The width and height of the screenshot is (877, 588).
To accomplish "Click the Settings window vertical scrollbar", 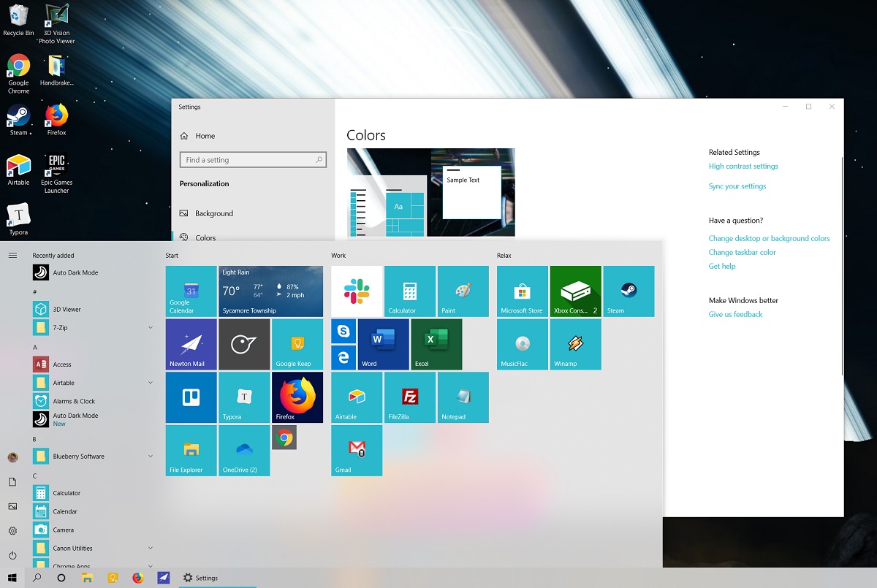I will [841, 265].
